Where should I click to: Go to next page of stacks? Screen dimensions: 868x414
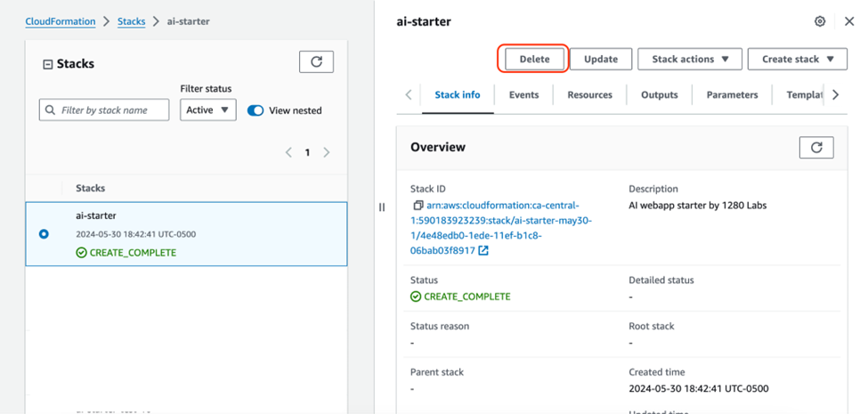pos(327,152)
